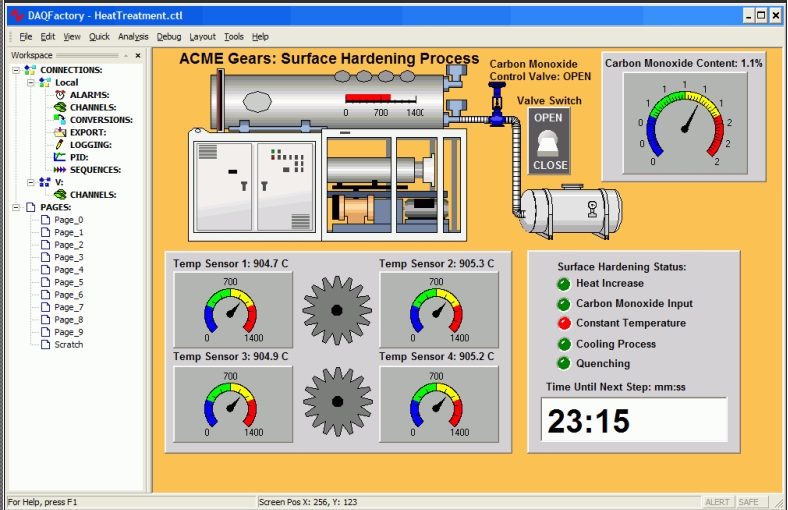This screenshot has height=510, width=788.
Task: Open the Help menu
Action: click(260, 37)
